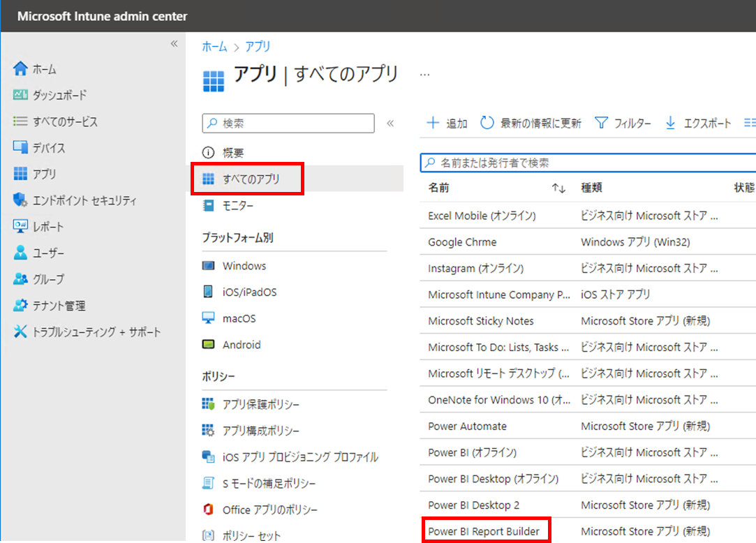Open Power BI Desktop 2 row

tap(473, 505)
